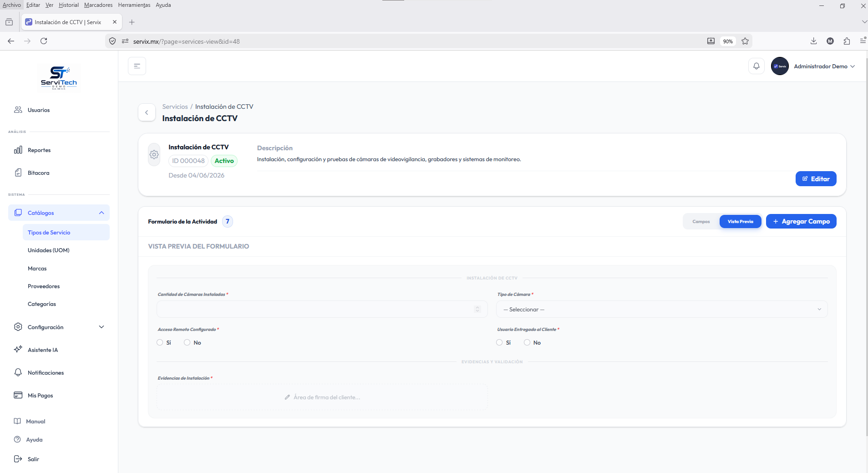
Task: Open the Usuarios sidebar icon
Action: tap(18, 110)
